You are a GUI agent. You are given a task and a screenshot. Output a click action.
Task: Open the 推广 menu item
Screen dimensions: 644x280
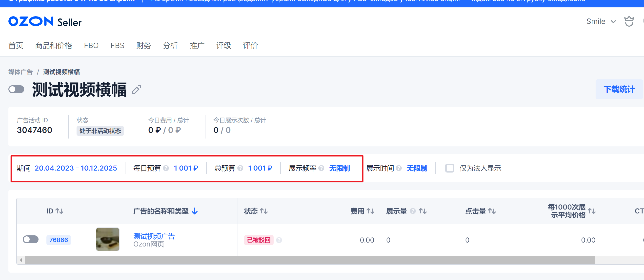(x=197, y=45)
